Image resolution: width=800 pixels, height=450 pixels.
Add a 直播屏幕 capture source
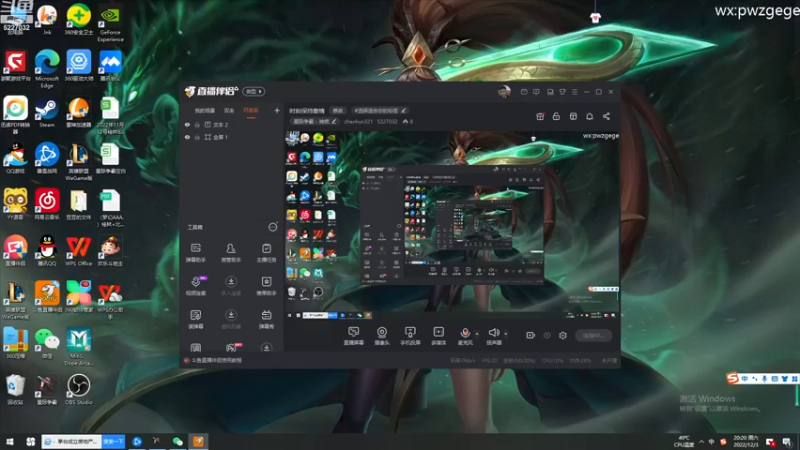pyautogui.click(x=354, y=336)
